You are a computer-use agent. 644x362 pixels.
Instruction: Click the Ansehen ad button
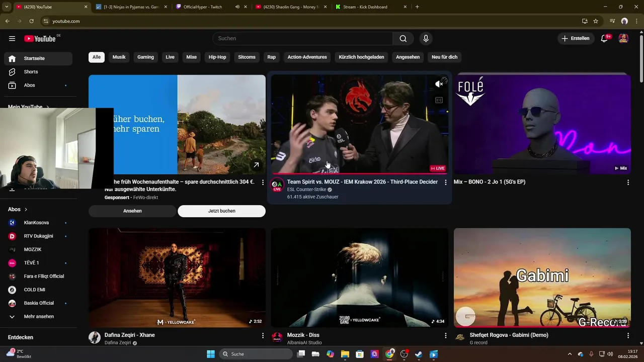132,211
